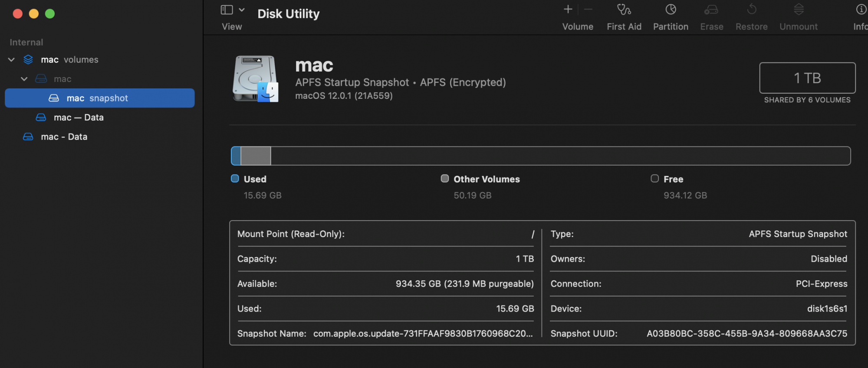Open the Partition pie chart icon
868x368 pixels.
(671, 9)
